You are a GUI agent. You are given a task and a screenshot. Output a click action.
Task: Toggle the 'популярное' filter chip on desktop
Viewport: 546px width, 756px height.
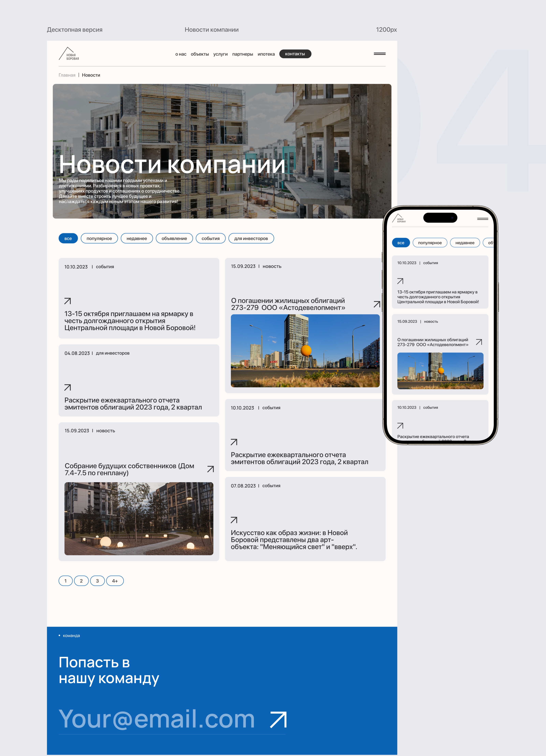click(99, 238)
